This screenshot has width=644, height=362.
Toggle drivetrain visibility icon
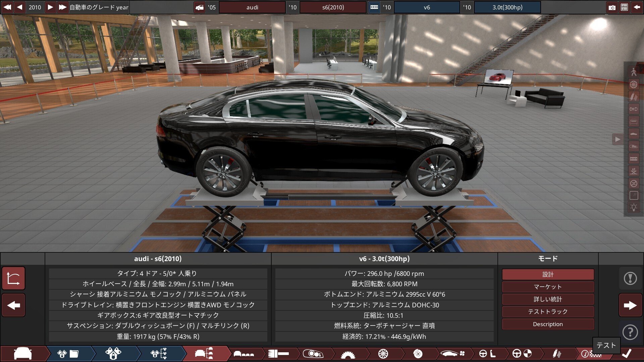point(634,109)
